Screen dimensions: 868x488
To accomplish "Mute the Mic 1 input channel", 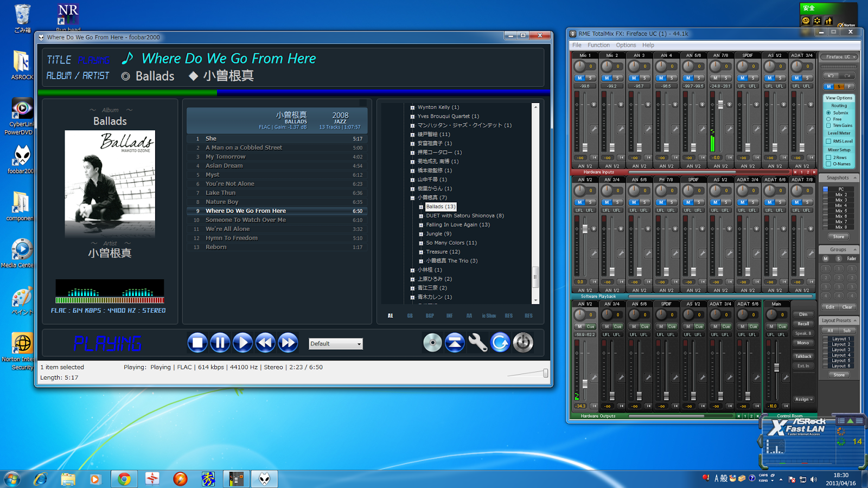I will (579, 79).
